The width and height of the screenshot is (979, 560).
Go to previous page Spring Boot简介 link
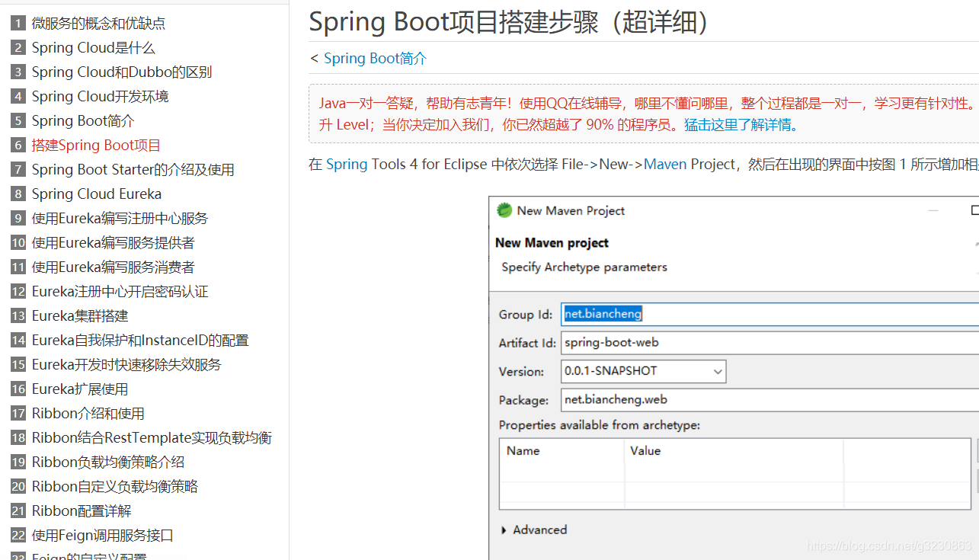[x=376, y=59]
